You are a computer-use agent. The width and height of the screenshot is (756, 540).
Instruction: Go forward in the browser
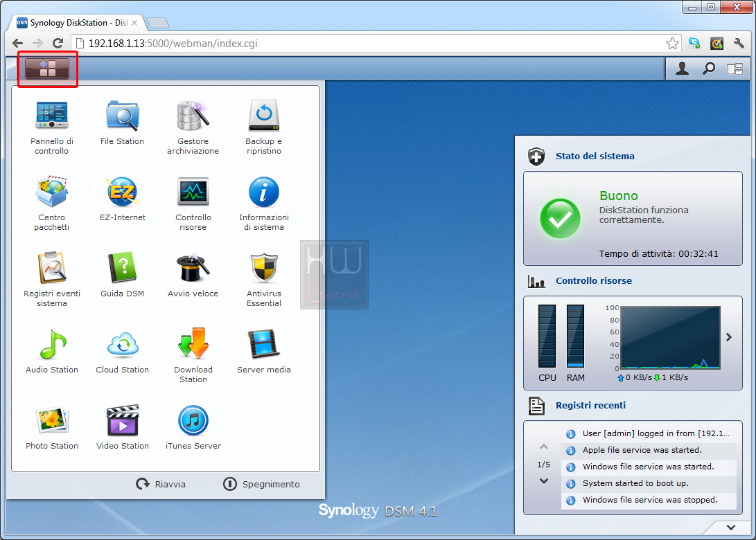[37, 44]
